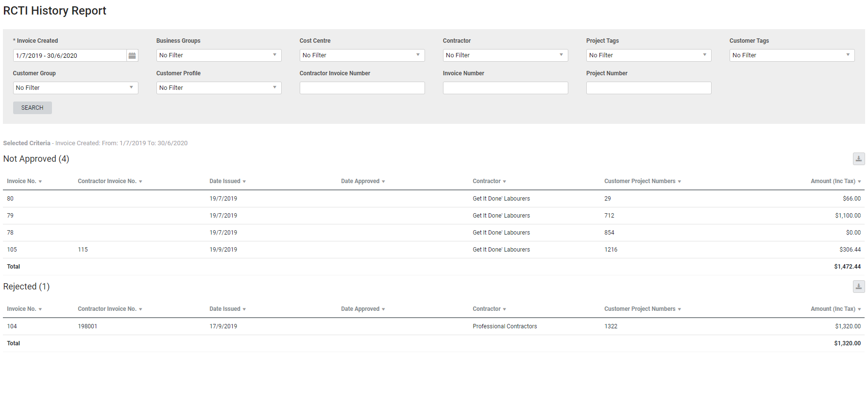Screen dimensions: 868x407
Task: Click customer project number 29
Action: [608, 199]
